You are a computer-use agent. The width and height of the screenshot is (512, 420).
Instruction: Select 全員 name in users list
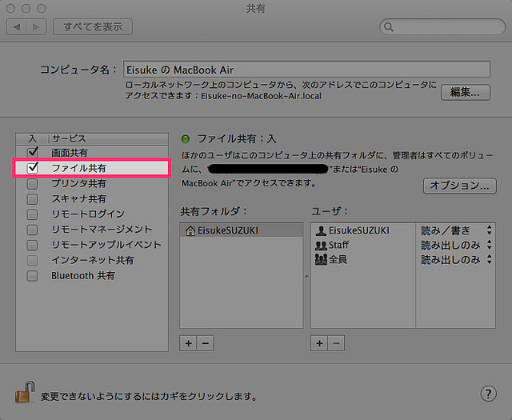point(338,259)
